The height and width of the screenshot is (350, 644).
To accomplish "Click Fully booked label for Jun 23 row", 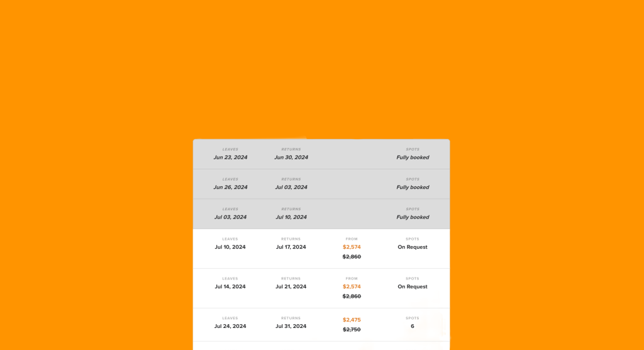I will pos(413,157).
